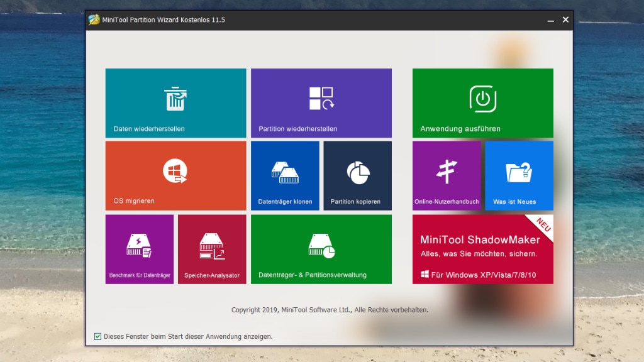This screenshot has width=644, height=362.
Task: Uncheck show window at startup checkbox
Action: [97, 337]
